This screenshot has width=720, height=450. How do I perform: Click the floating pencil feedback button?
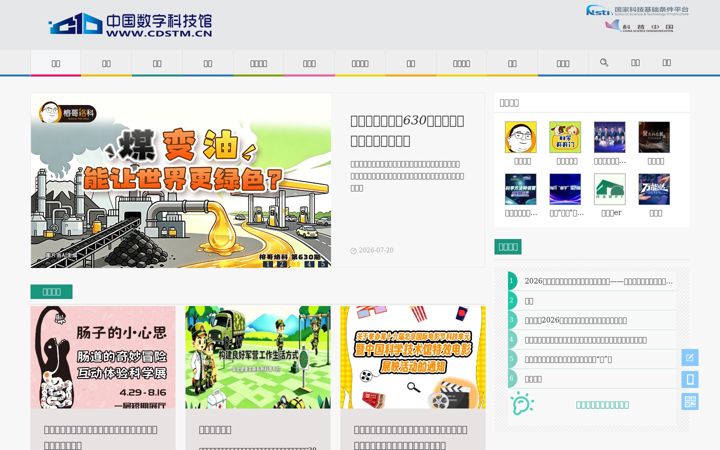[x=690, y=357]
